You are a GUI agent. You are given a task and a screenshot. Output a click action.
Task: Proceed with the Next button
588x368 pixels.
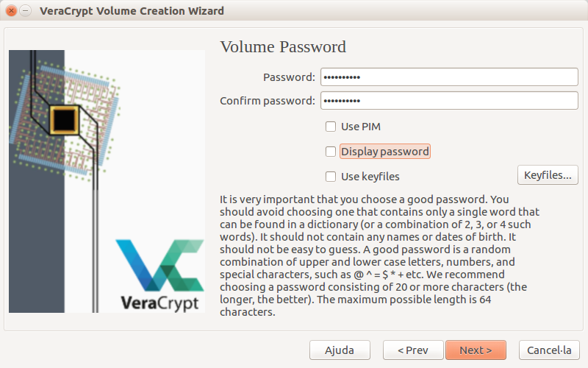476,350
